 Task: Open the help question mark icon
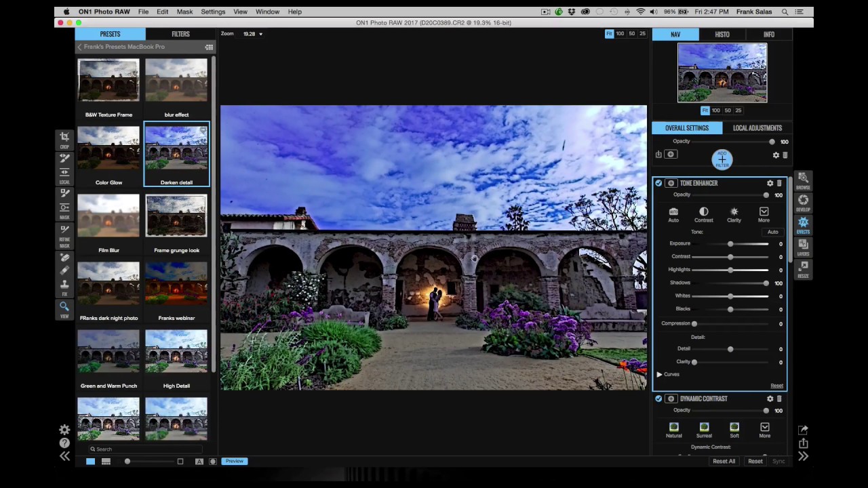click(64, 443)
